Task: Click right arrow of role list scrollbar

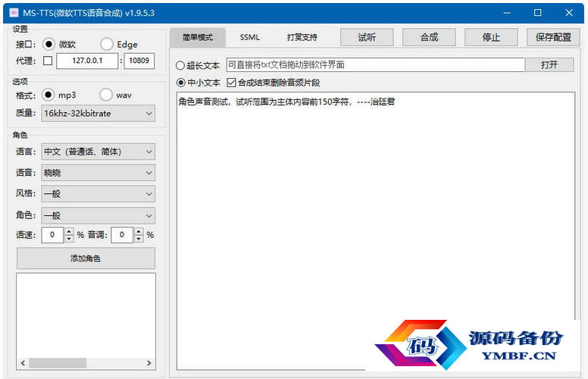Action: point(149,363)
